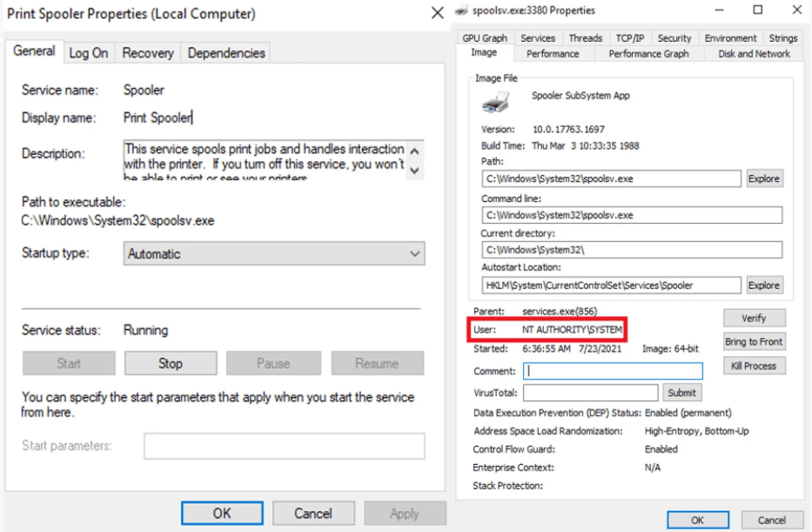This screenshot has height=532, width=812.
Task: Switch to the Threads tab
Action: pos(585,38)
